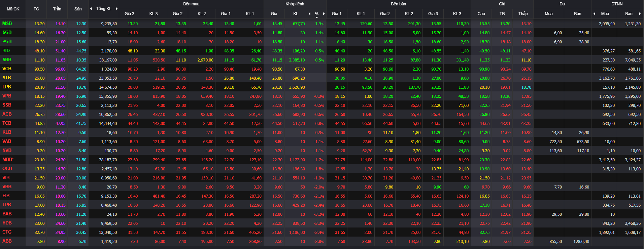Image resolution: width=644 pixels, height=249 pixels.
Task: Open the SSB stock symbol
Action: pos(7,105)
